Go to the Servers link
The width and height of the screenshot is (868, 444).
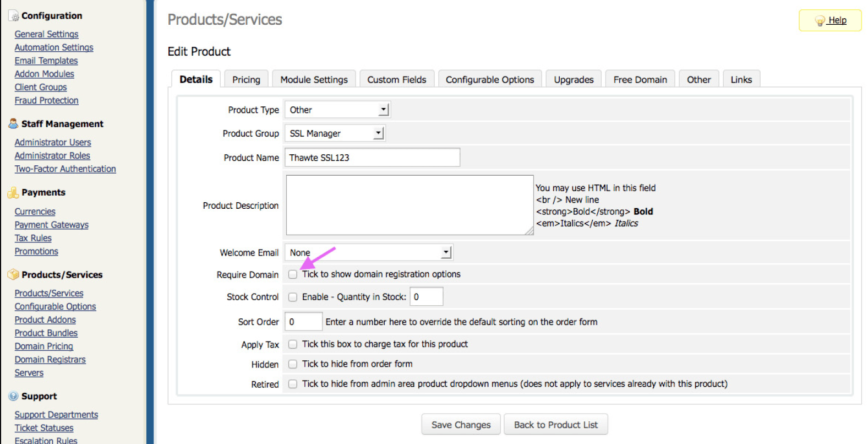point(29,373)
